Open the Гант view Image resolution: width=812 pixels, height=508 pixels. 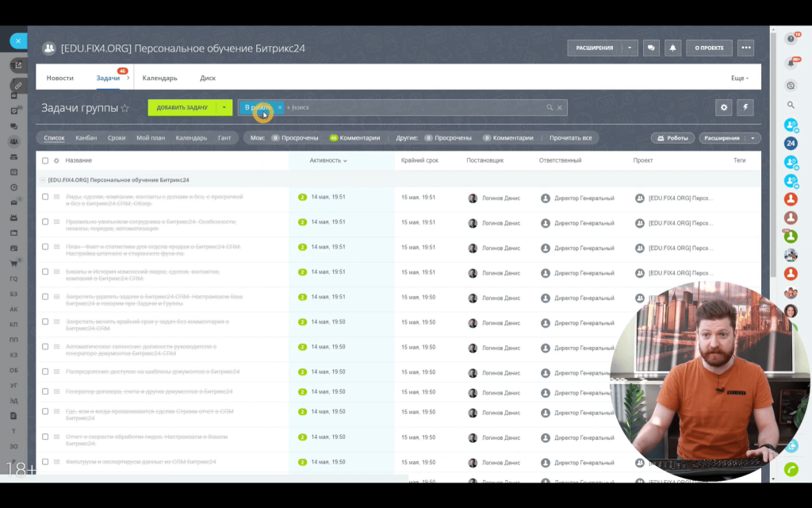tap(224, 138)
